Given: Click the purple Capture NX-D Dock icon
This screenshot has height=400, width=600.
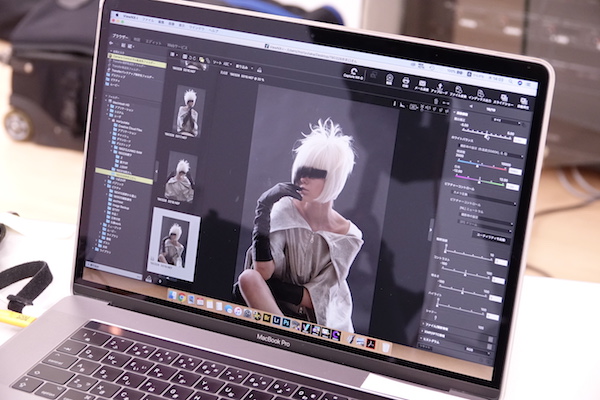Looking at the screenshot, I should point(336,334).
